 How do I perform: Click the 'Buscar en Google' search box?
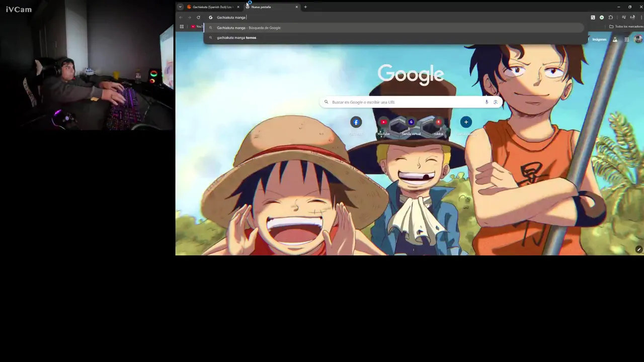[x=411, y=102]
